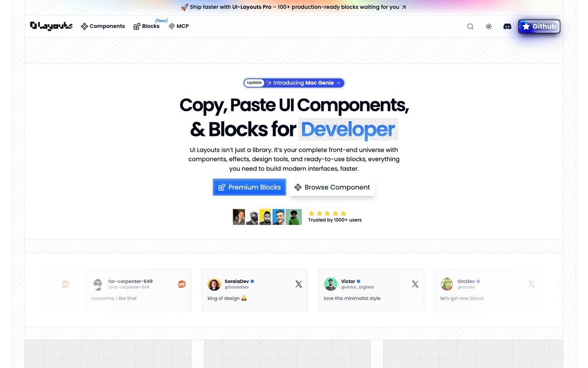Click the Github star button
Screen dimensions: 588x368
539,26
